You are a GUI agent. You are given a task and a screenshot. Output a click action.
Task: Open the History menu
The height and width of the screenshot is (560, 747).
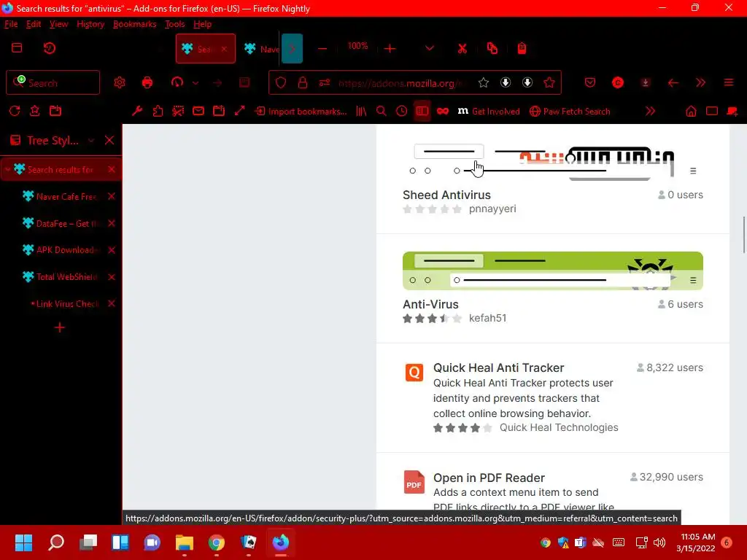pyautogui.click(x=90, y=24)
